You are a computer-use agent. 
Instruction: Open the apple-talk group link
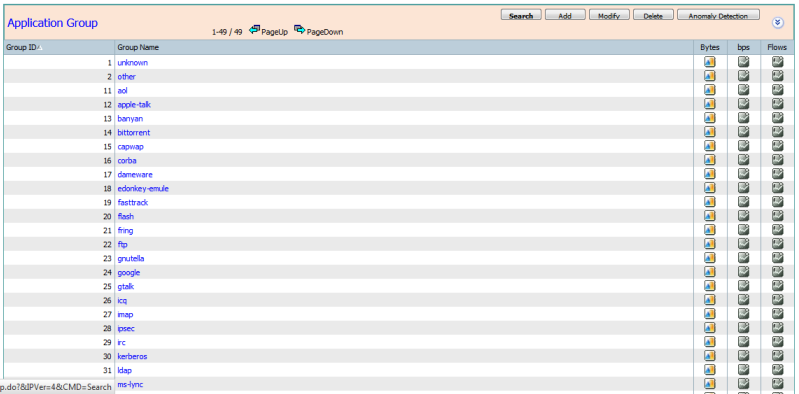[x=134, y=104]
